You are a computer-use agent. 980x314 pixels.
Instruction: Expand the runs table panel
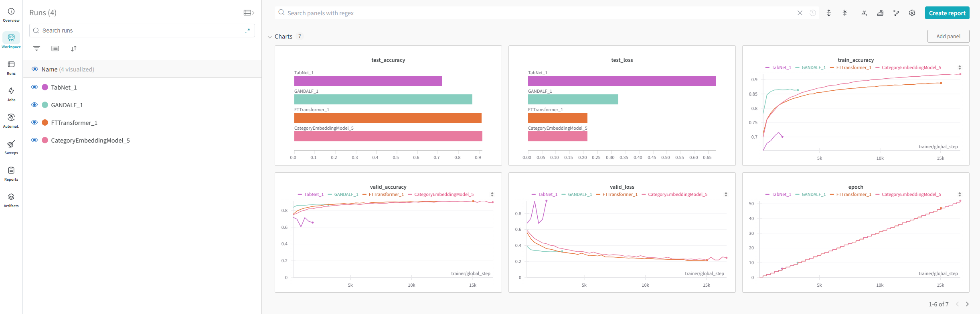click(x=249, y=13)
